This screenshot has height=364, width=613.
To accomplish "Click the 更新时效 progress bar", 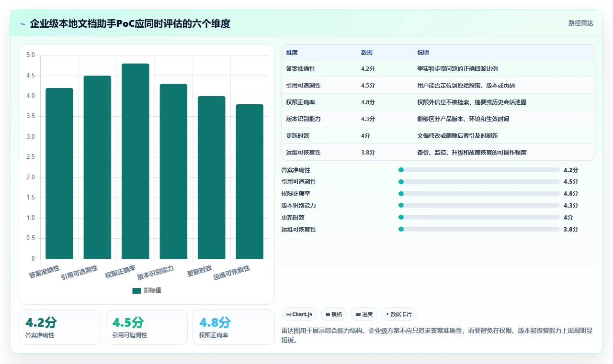I will 479,217.
